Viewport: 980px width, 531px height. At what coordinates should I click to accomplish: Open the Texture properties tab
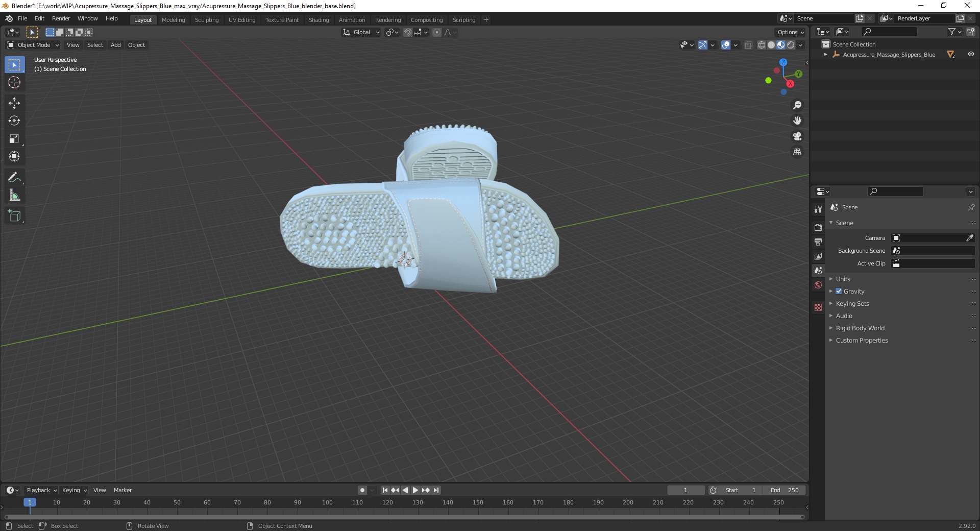[818, 307]
